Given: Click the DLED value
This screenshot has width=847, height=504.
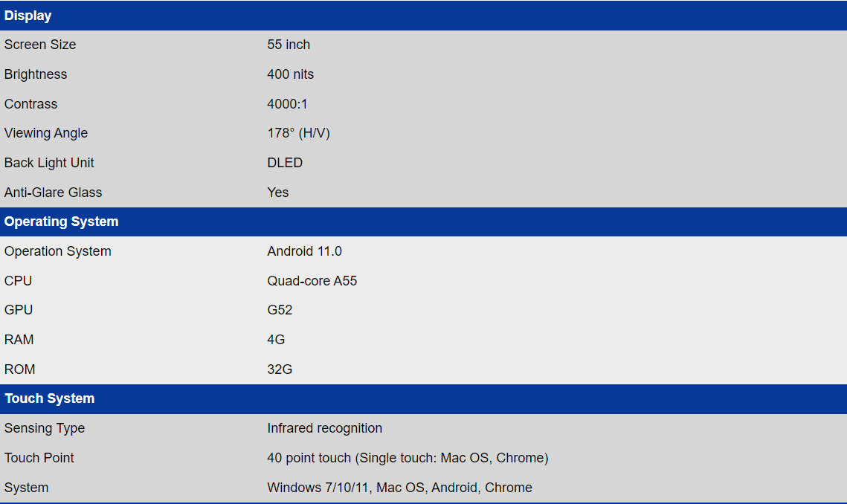Looking at the screenshot, I should (x=285, y=163).
